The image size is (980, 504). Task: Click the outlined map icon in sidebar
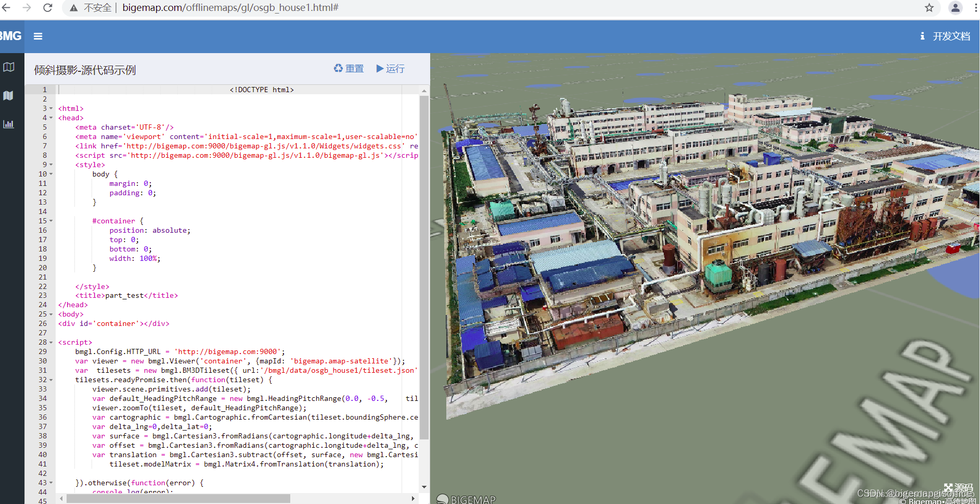(9, 67)
